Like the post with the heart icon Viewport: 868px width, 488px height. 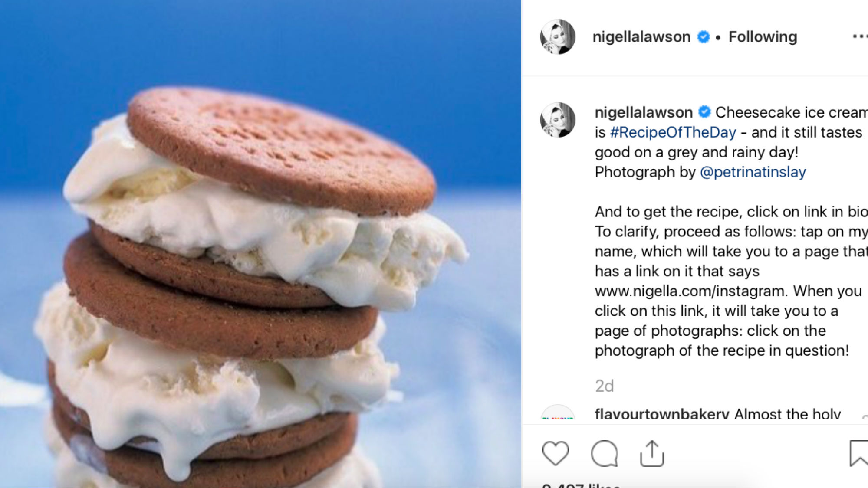[556, 453]
